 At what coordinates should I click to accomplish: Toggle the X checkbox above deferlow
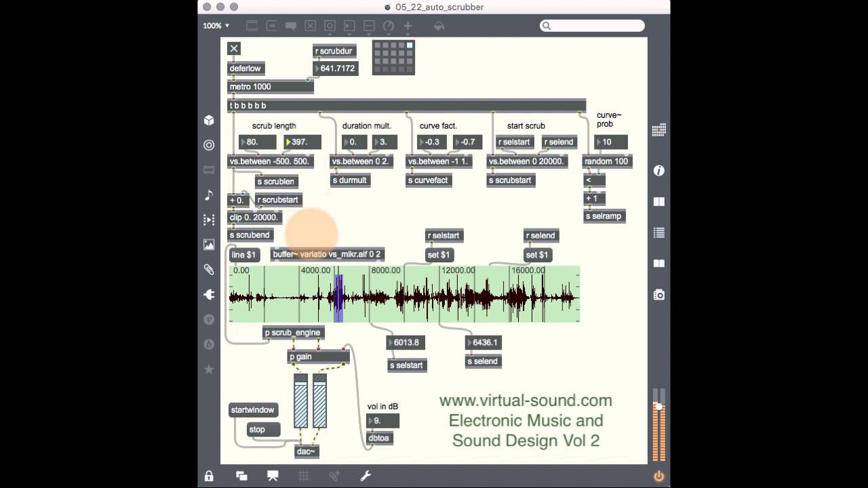(234, 48)
